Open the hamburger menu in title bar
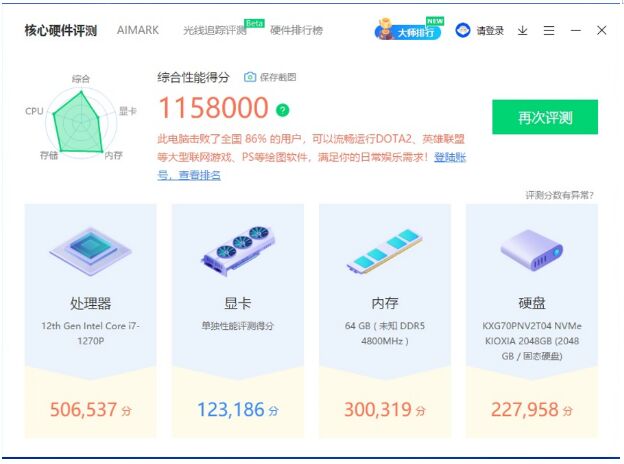The image size is (624, 464). pyautogui.click(x=549, y=31)
